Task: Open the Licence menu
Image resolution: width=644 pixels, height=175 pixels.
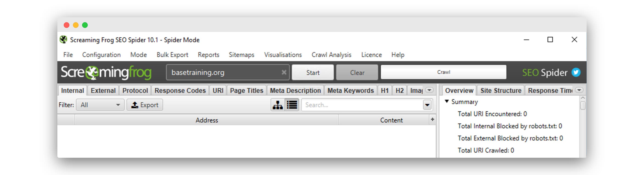Action: [x=372, y=55]
